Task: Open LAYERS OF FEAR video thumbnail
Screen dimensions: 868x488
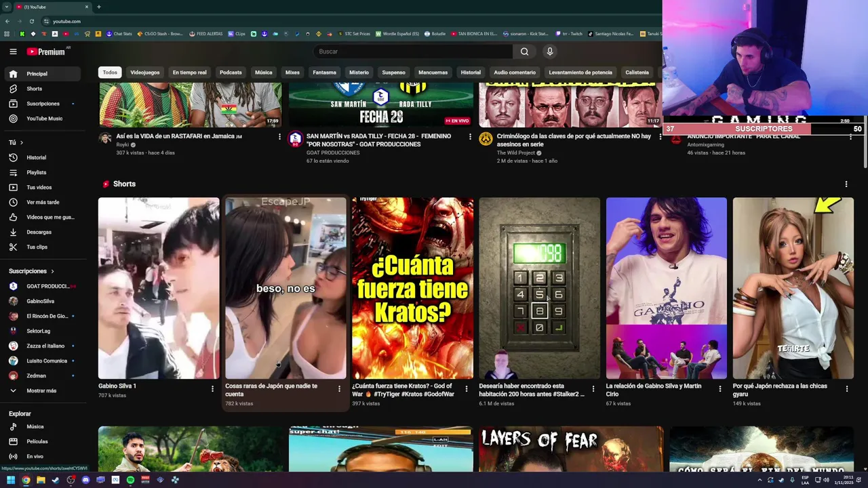Action: pos(571,449)
